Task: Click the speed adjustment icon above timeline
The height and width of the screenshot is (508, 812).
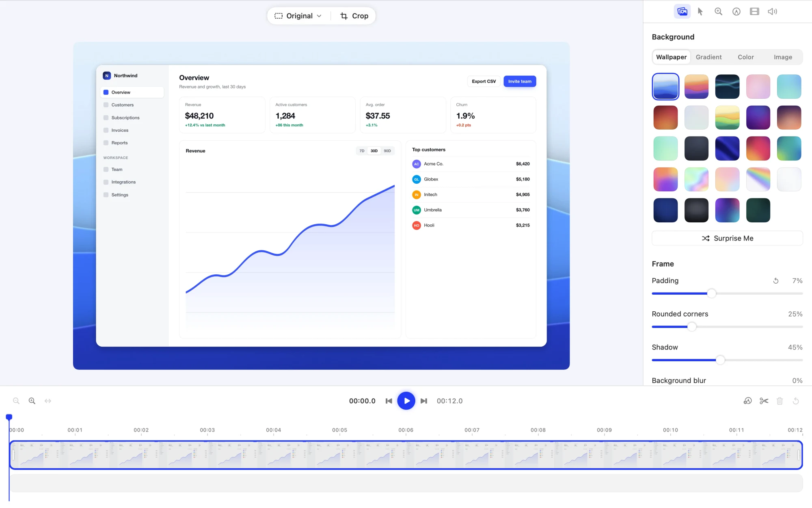Action: click(x=747, y=401)
